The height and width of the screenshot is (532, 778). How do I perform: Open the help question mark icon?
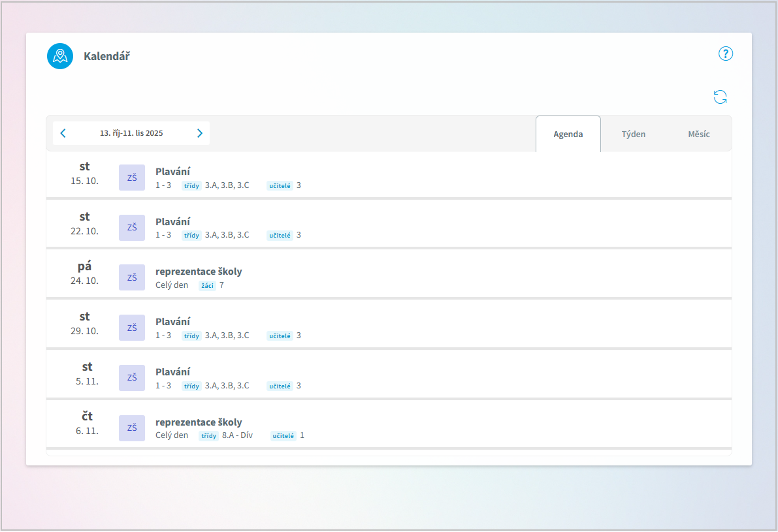726,54
